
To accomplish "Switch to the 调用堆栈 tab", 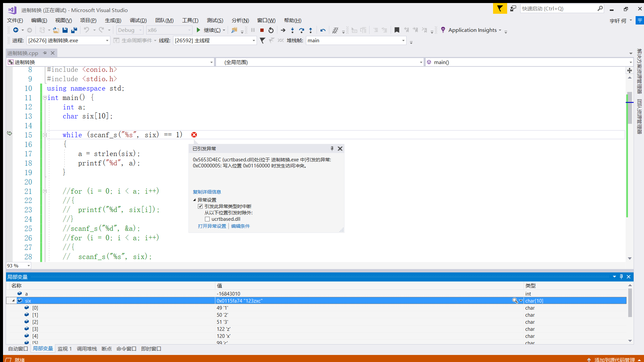I will [87, 349].
